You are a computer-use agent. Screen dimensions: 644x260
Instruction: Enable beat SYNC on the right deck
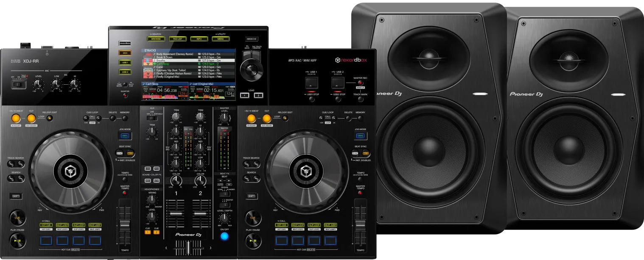coord(355,153)
